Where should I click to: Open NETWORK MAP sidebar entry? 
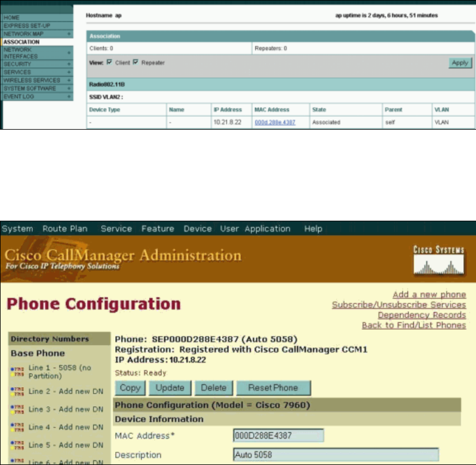[24, 33]
